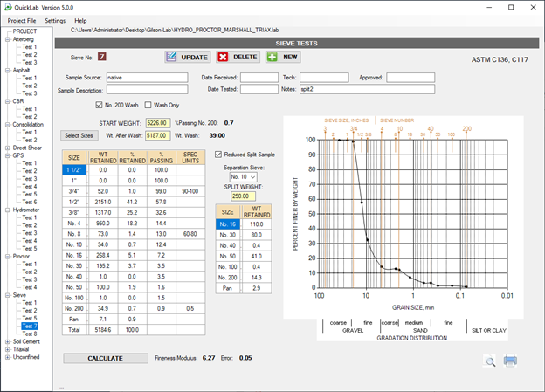Screen dimensions: 545x392
Task: Click the % PASSING column header
Action: pos(162,157)
